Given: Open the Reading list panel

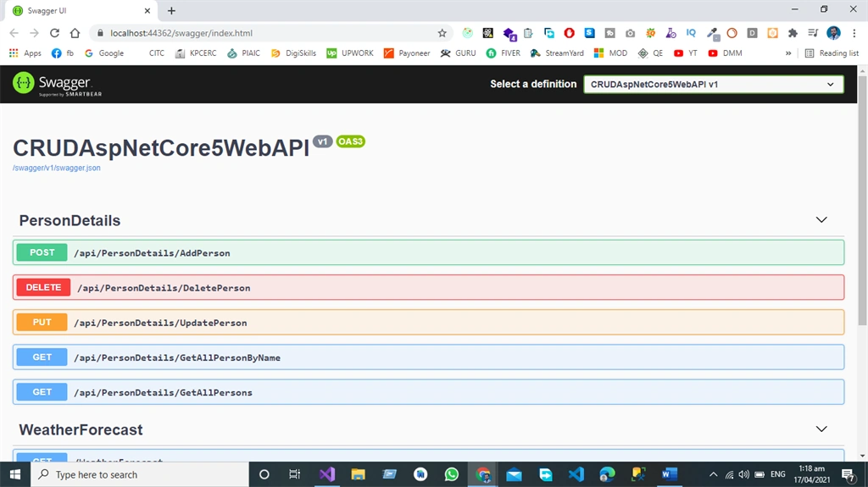Looking at the screenshot, I should pyautogui.click(x=832, y=53).
